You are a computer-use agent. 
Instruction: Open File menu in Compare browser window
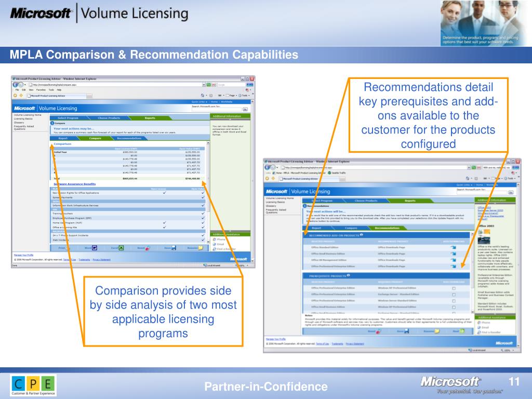coord(17,90)
